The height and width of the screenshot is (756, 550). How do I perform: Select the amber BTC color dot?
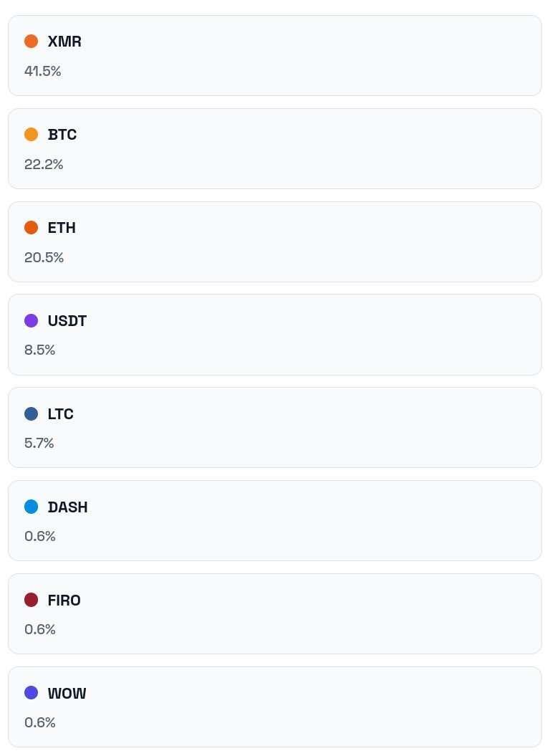click(x=31, y=135)
